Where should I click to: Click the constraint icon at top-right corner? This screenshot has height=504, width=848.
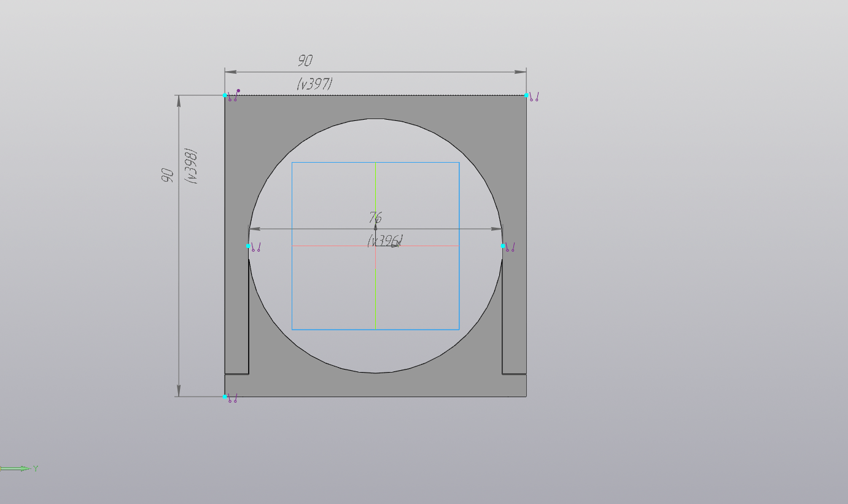click(x=534, y=97)
